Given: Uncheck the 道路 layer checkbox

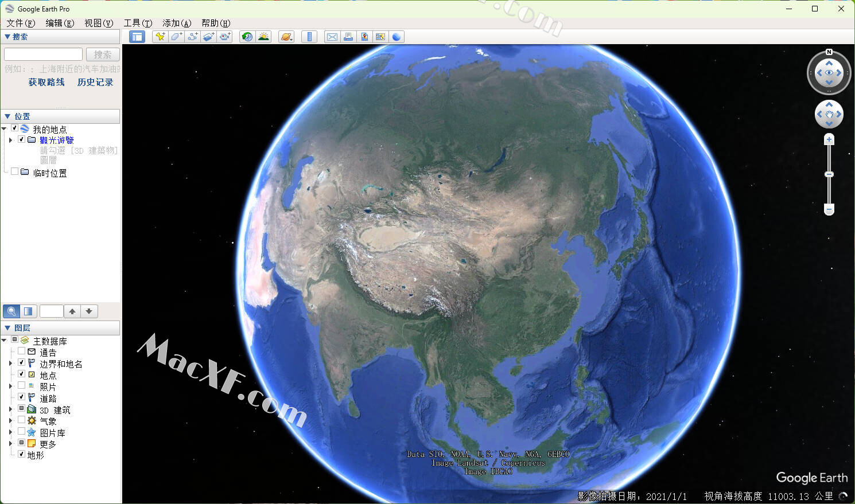Looking at the screenshot, I should pos(22,397).
